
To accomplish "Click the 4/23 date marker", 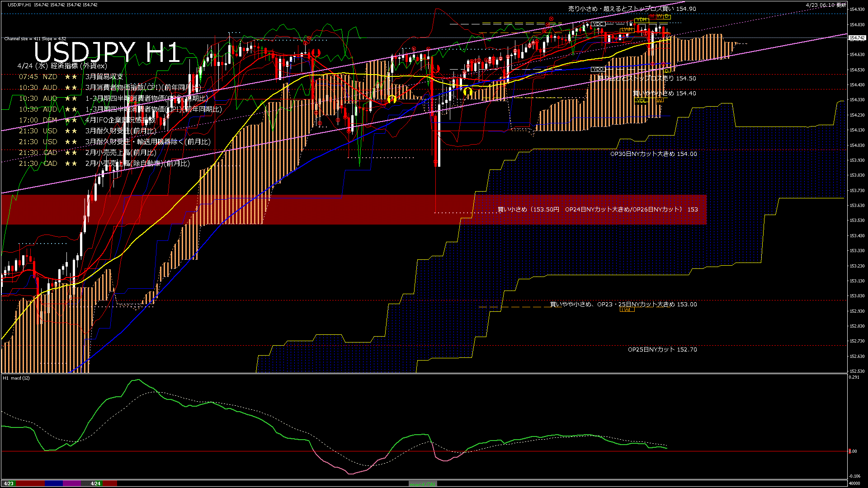I will tap(9, 483).
